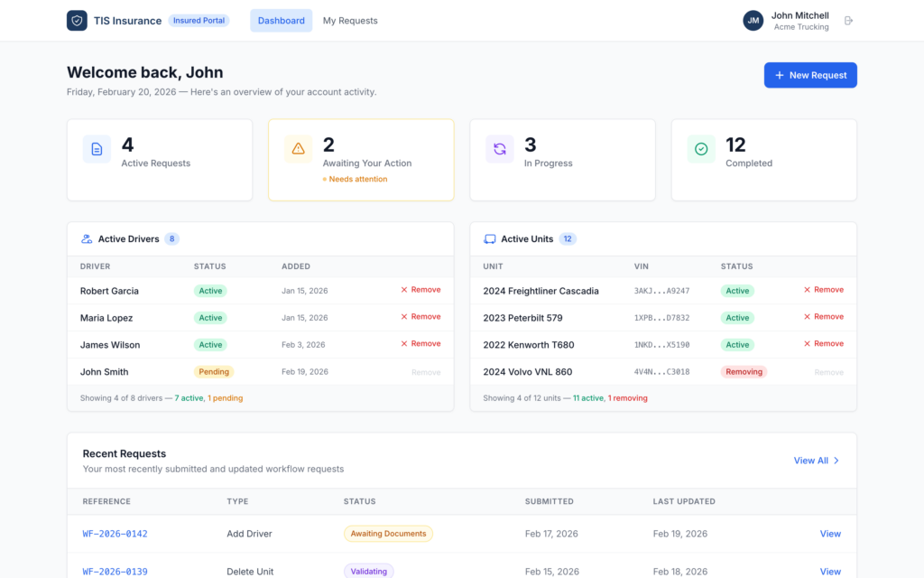Select unit 2024 Volvo VNL 860
Screen dimensions: 924x578
click(527, 372)
